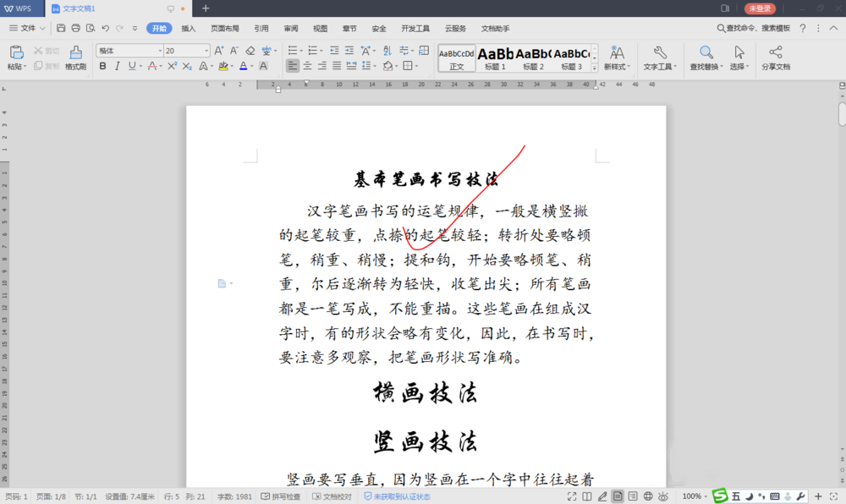Decrease font size with A- icon
The image size is (846, 504).
(x=234, y=51)
